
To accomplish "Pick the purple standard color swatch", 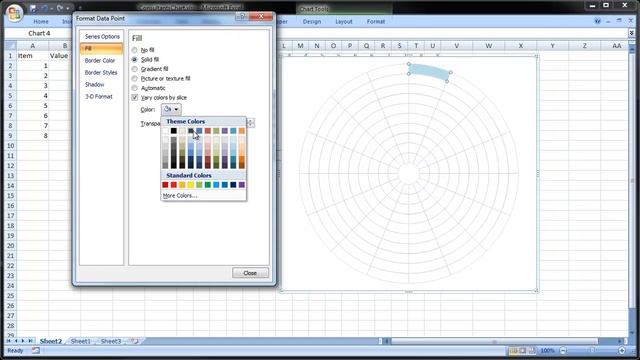I will point(242,185).
